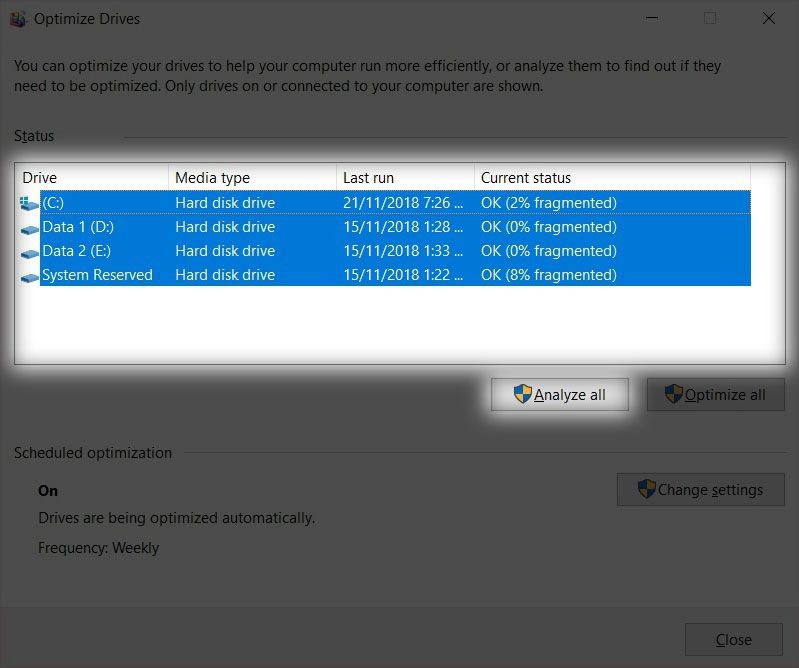Click the Optimize all button
Viewport: 799px width, 668px height.
pyautogui.click(x=715, y=394)
